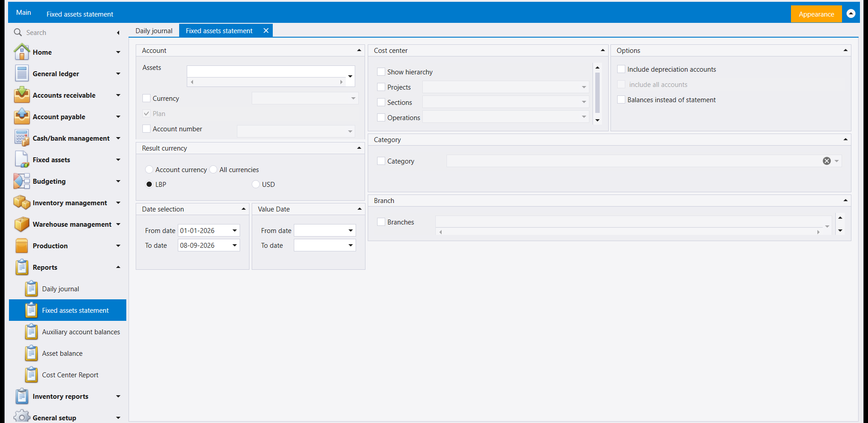The width and height of the screenshot is (868, 423).
Task: Enable Balances instead of statement
Action: tap(621, 99)
